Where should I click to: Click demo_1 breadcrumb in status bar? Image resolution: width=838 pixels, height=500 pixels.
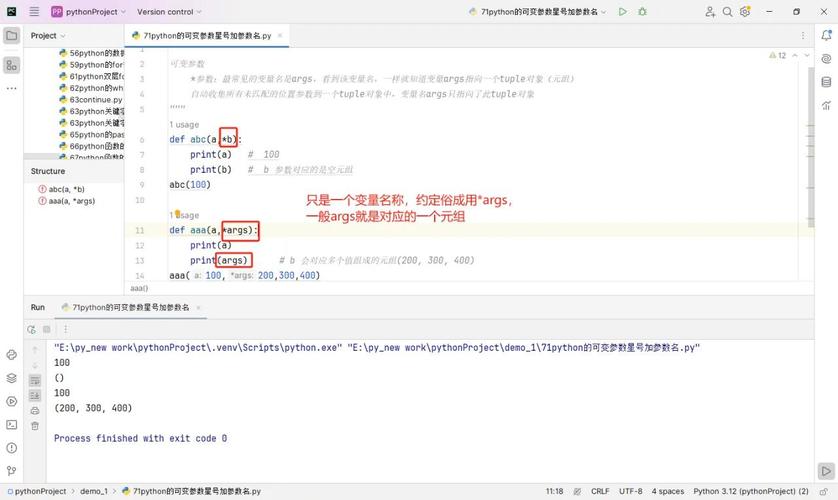click(94, 491)
